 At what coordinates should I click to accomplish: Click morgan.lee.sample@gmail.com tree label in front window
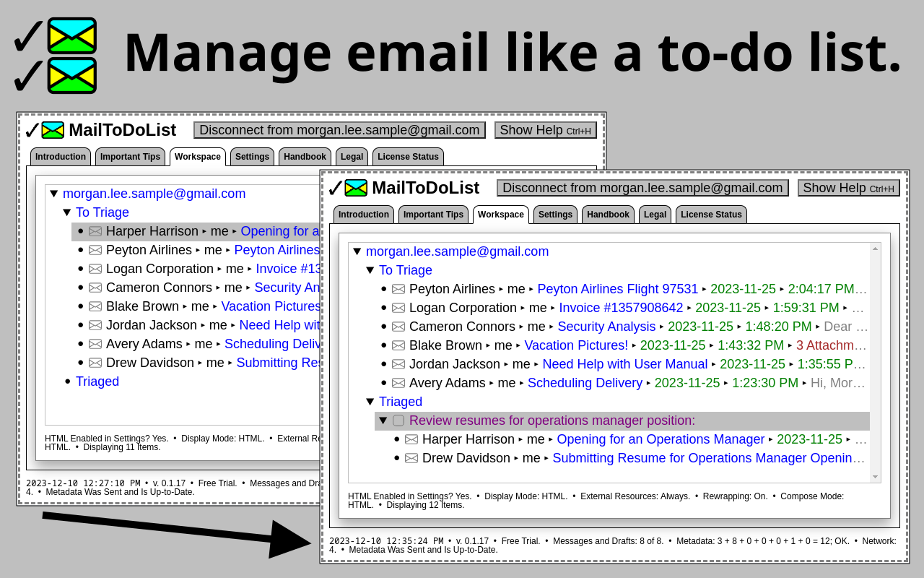(457, 251)
